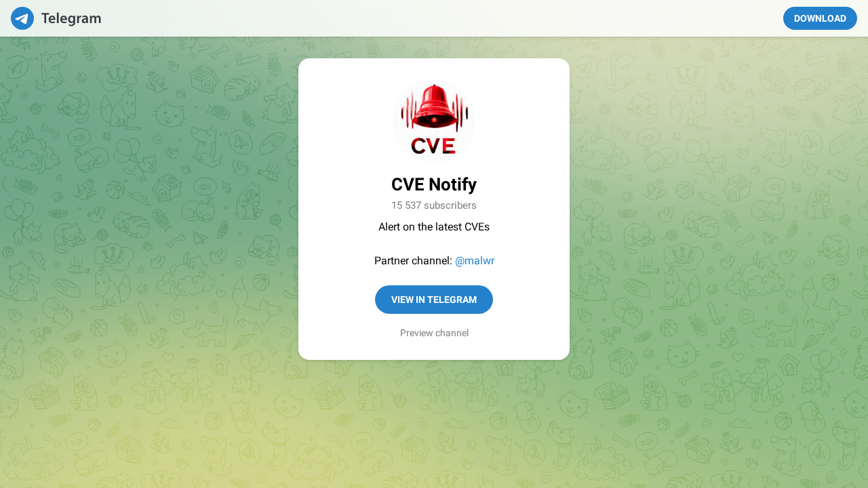868x488 pixels.
Task: Open the Preview channel link
Action: click(434, 333)
